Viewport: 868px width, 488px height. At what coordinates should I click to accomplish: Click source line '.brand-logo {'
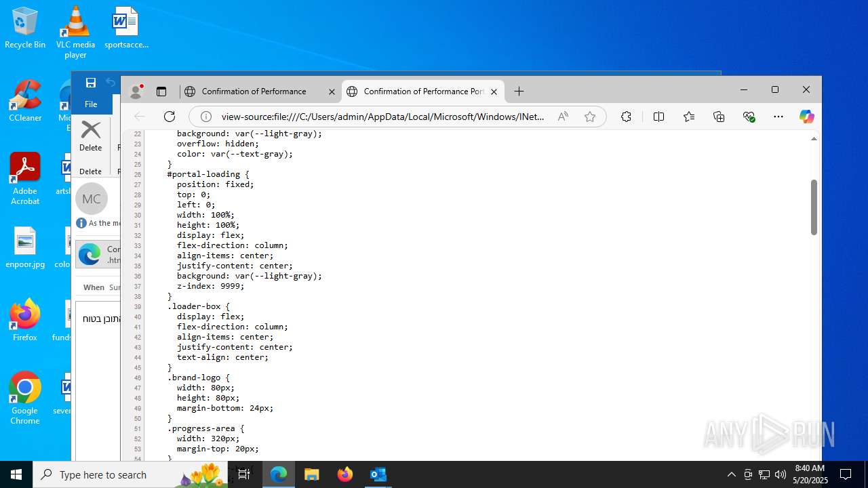click(x=199, y=378)
